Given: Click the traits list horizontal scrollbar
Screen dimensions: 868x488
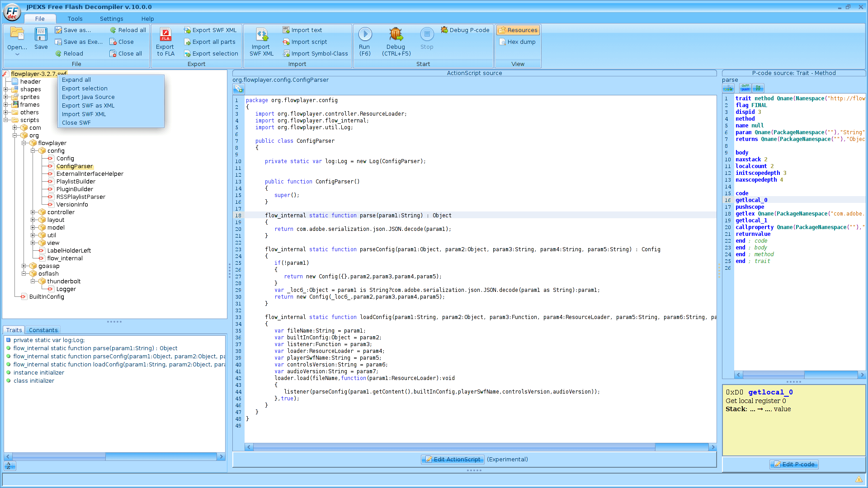Looking at the screenshot, I should pyautogui.click(x=114, y=457).
